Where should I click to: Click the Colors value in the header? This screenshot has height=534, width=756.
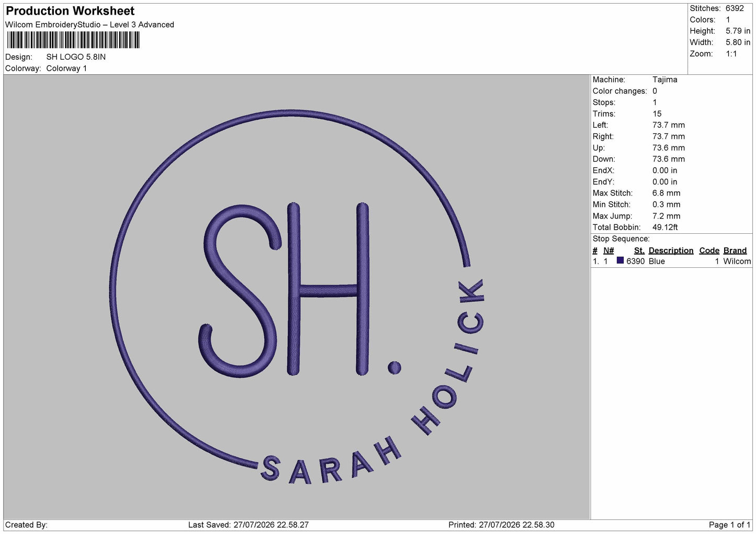tap(728, 20)
